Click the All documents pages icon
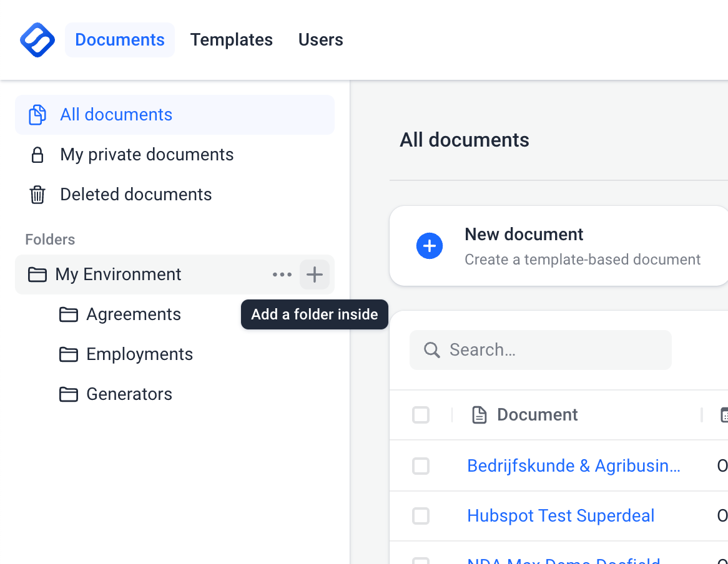This screenshot has width=728, height=564. tap(37, 115)
